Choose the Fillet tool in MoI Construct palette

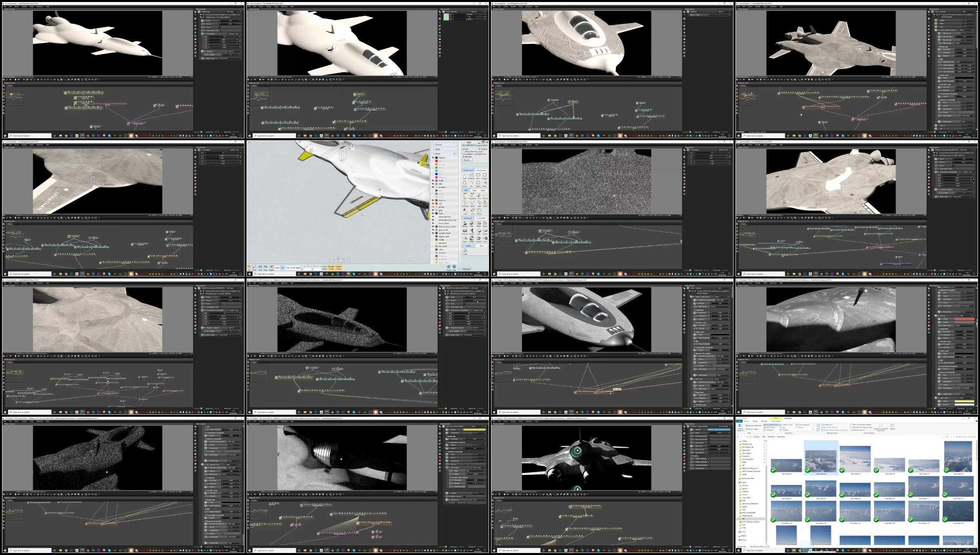tap(472, 224)
